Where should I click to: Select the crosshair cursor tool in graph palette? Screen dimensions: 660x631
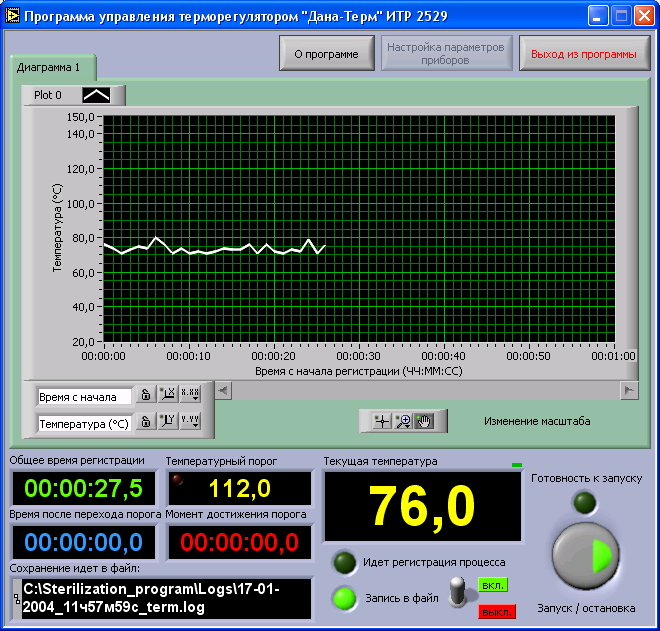point(381,422)
